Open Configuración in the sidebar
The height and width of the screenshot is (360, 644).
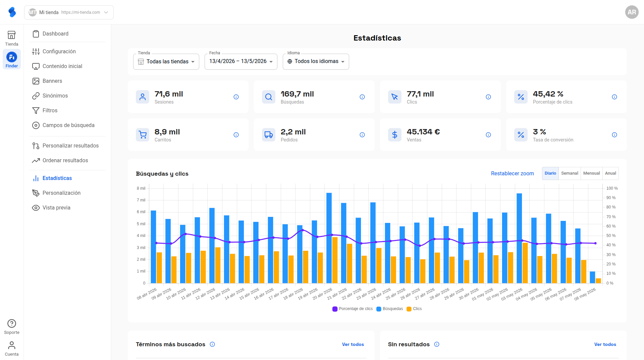coord(67,52)
